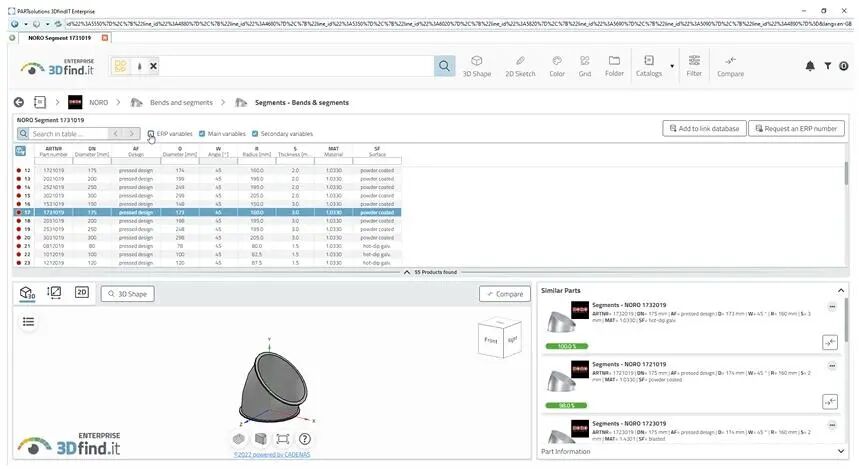Open the Folder tool in toolbar
The width and height of the screenshot is (859, 469).
pyautogui.click(x=614, y=66)
